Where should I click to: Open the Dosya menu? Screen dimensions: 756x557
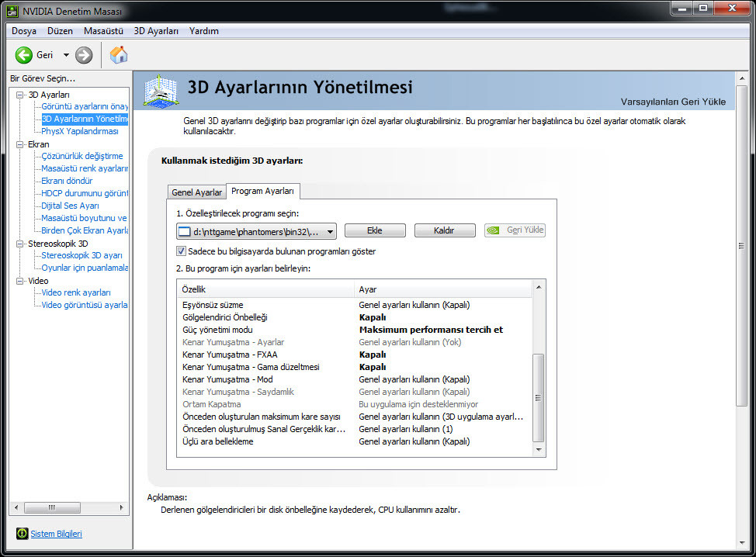click(x=24, y=31)
